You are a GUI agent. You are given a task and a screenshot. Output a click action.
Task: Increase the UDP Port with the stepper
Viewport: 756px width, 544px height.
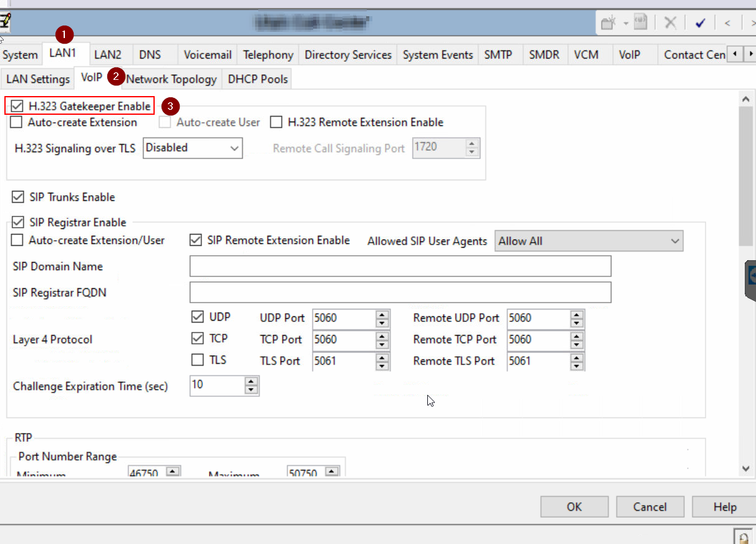382,314
